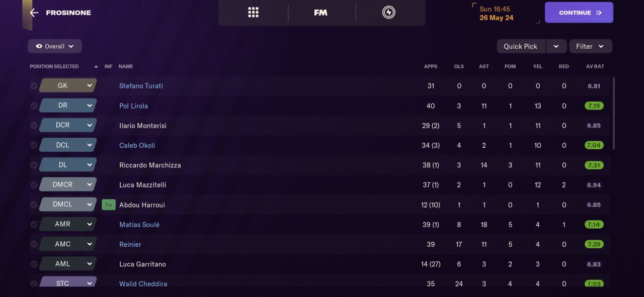Open the Filter dropdown button
The height and width of the screenshot is (297, 644).
coord(590,46)
